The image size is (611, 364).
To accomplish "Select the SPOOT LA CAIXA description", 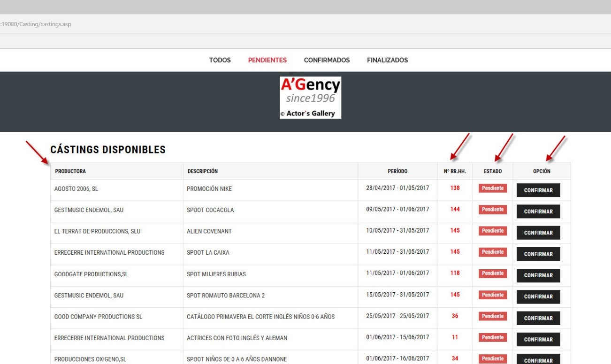I will [208, 253].
